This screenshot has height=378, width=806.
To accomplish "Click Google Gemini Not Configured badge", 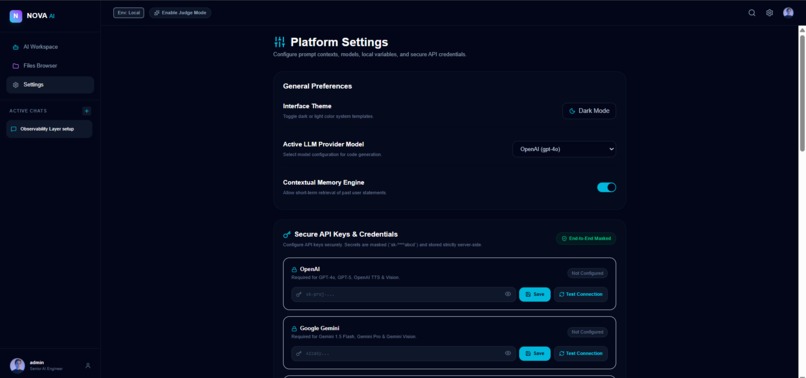I will 588,332.
